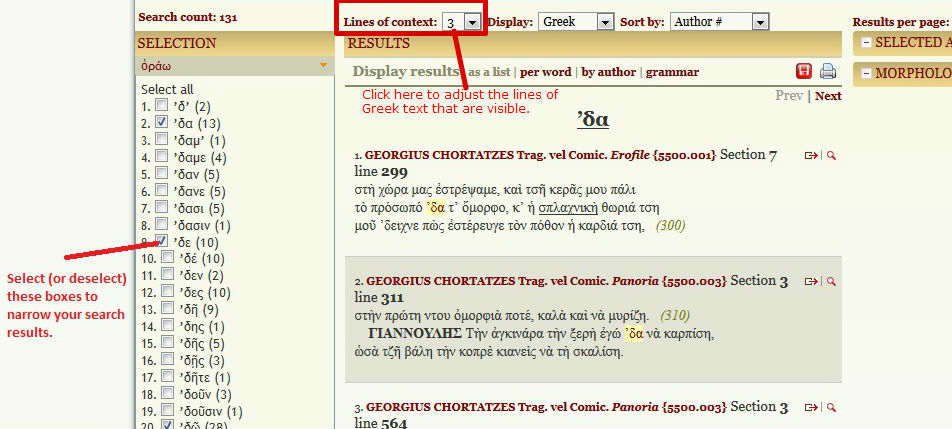The width and height of the screenshot is (952, 429).
Task: Uncheck the ’δε (10) checkbox
Action: 162,241
